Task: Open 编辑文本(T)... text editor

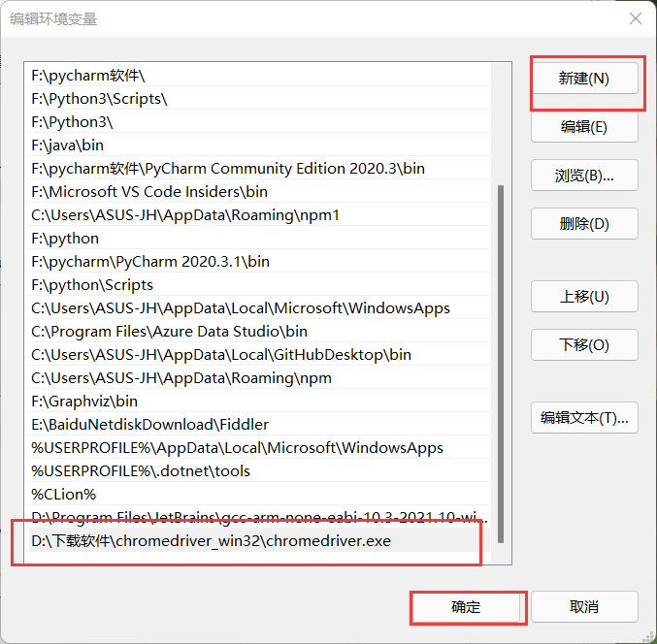Action: point(584,417)
